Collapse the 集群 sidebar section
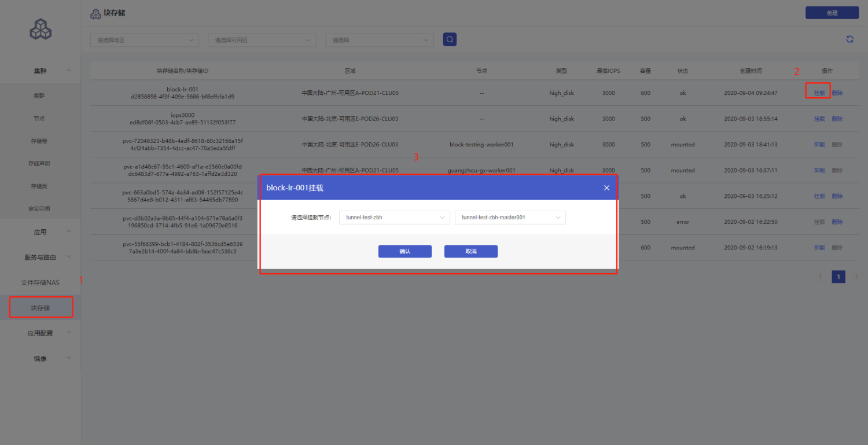868x445 pixels. pos(41,71)
